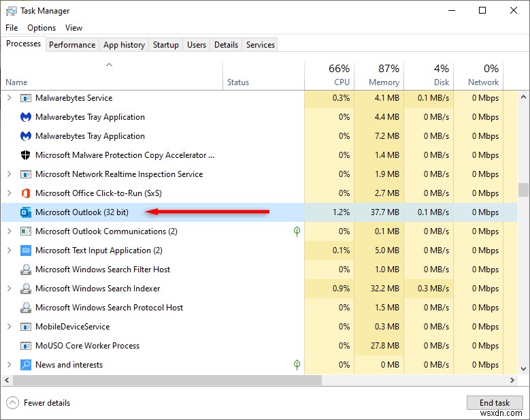The height and width of the screenshot is (420, 530).
Task: Expand the MobileDeviceService row
Action: (10, 327)
